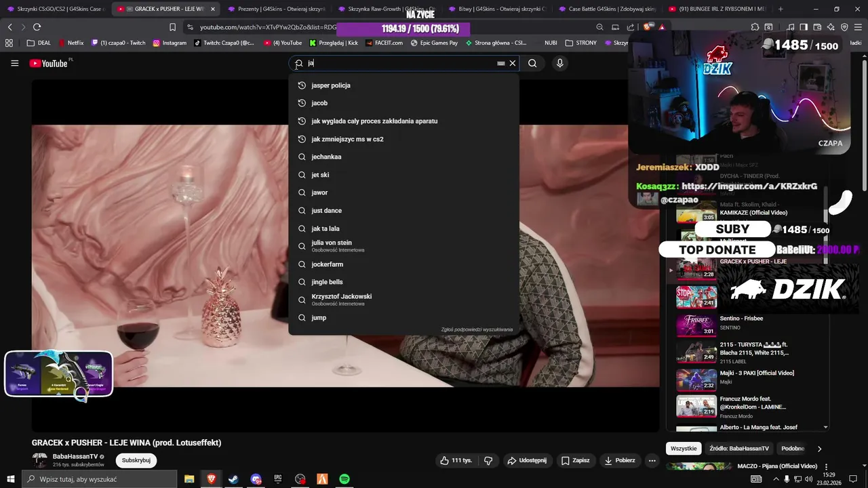Pick the 'jasper policja' history suggestion
Image resolution: width=868 pixels, height=488 pixels.
tap(403, 85)
